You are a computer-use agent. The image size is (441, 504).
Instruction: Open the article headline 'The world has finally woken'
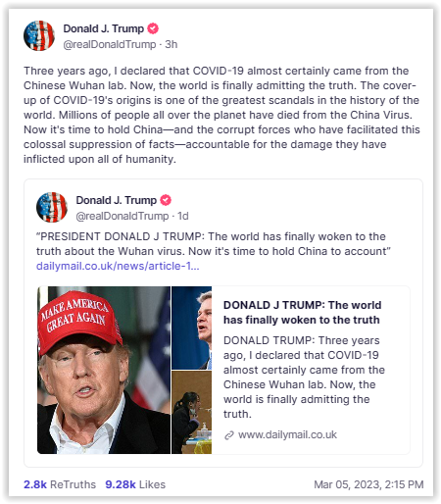302,312
